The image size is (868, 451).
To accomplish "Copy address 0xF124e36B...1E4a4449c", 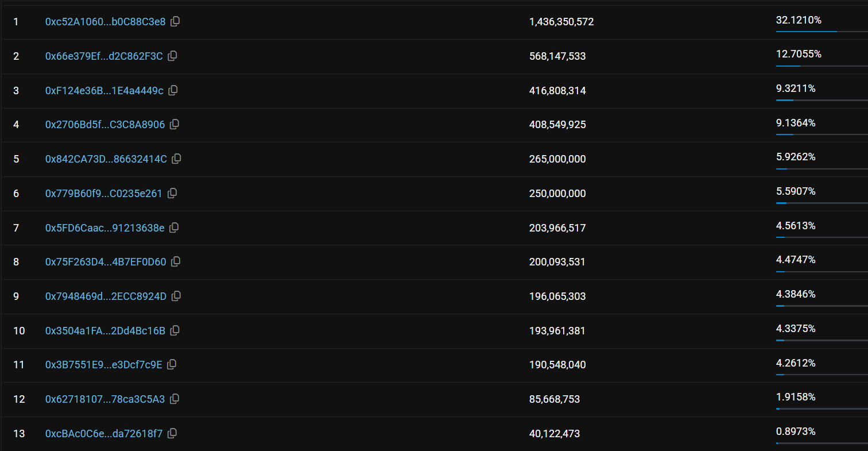I will pyautogui.click(x=173, y=90).
